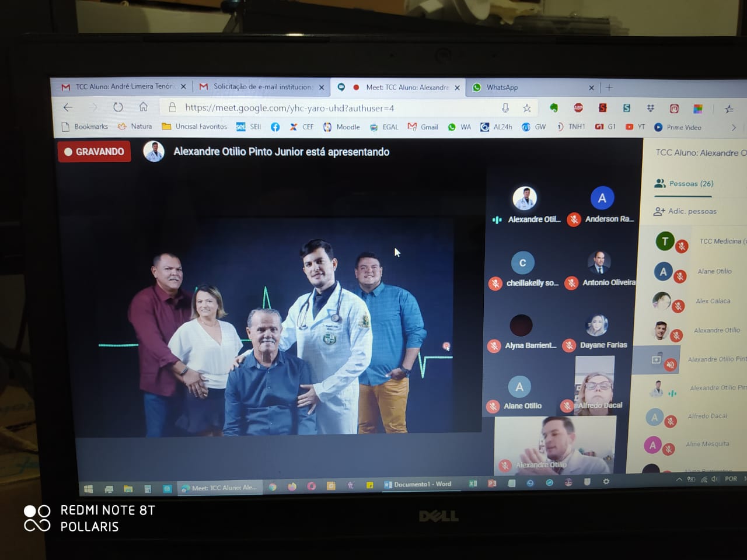Go back using browser back arrow

click(x=68, y=107)
